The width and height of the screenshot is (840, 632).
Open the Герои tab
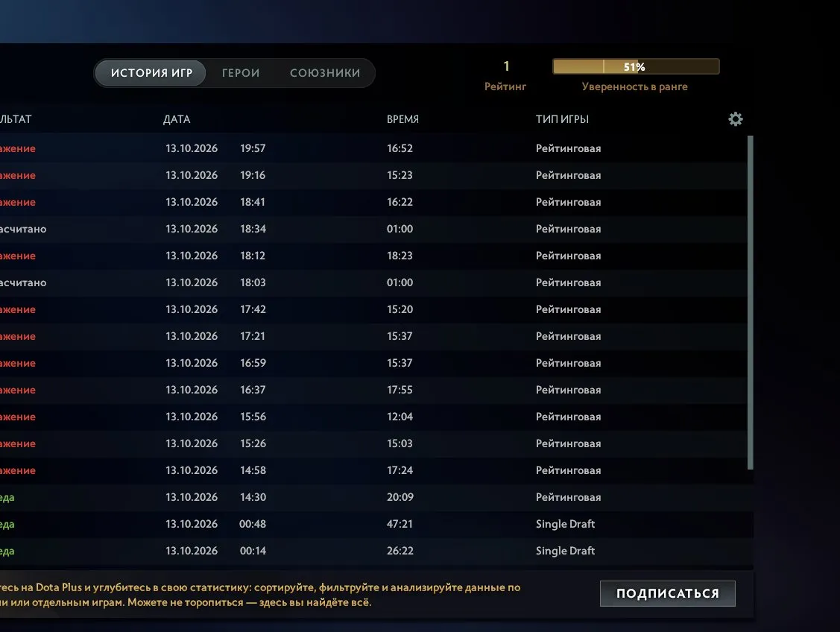tap(241, 73)
